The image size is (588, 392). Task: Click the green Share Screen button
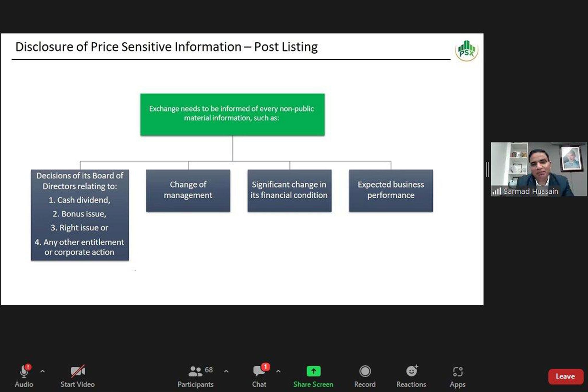click(313, 376)
